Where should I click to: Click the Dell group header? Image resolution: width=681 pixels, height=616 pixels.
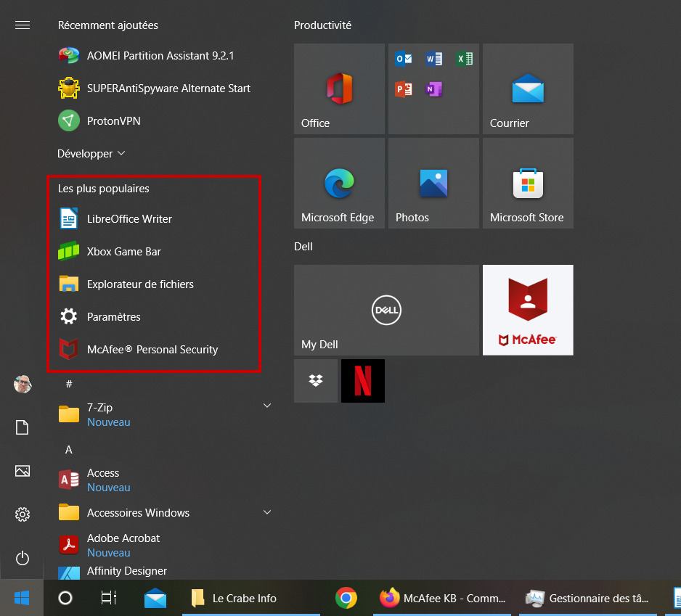click(x=303, y=247)
